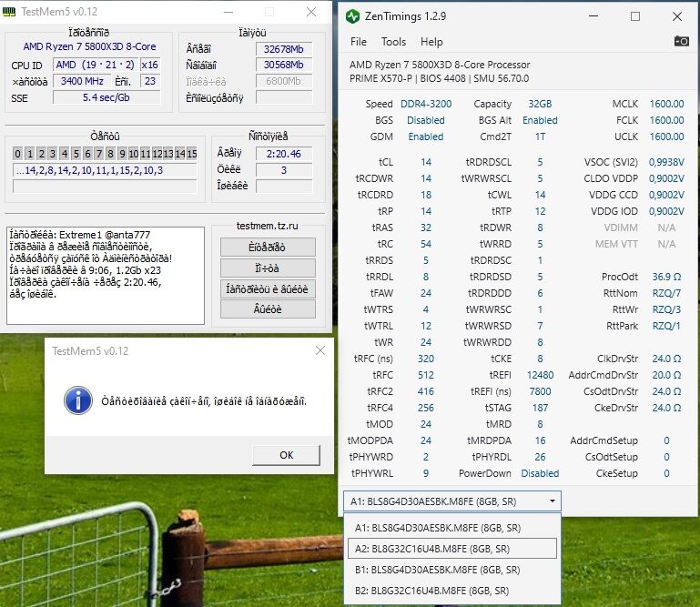
Task: Click the DDR4-3200 speed value
Action: click(426, 104)
